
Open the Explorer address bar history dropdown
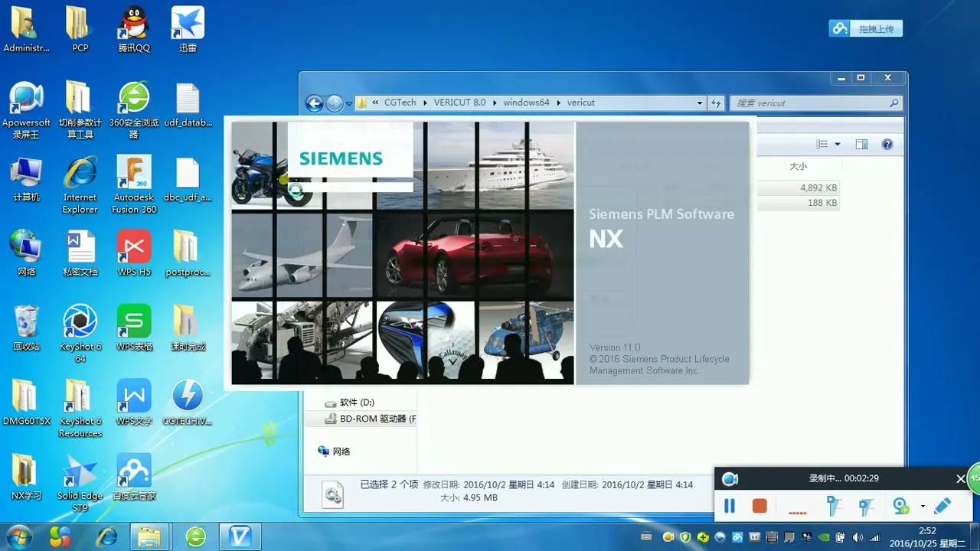click(700, 103)
